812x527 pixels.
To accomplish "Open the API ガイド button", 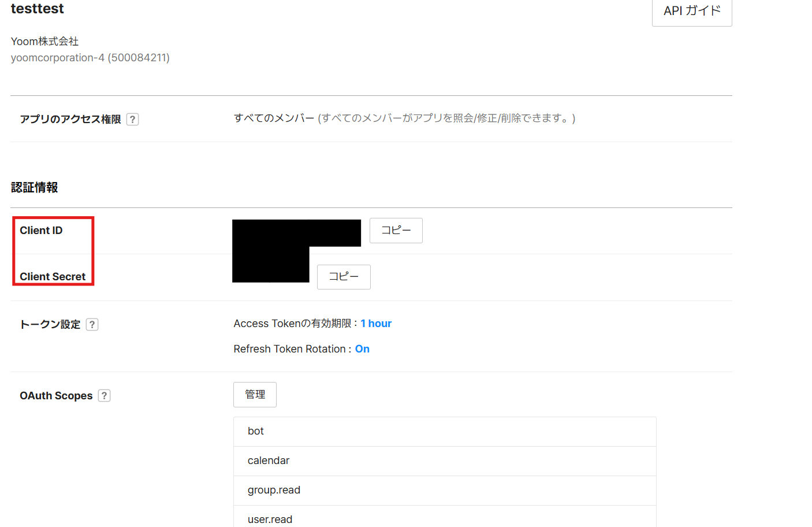I will [691, 11].
